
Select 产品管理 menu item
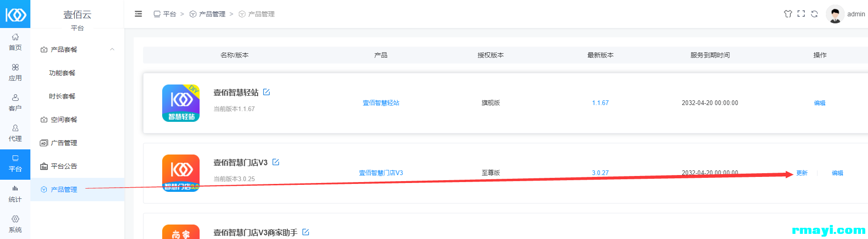tap(78, 190)
